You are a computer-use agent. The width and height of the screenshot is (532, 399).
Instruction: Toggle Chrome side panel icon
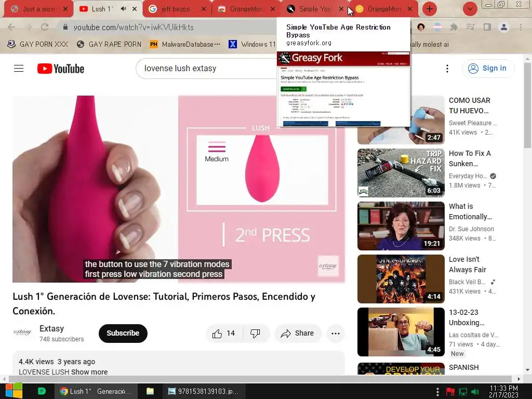(487, 27)
